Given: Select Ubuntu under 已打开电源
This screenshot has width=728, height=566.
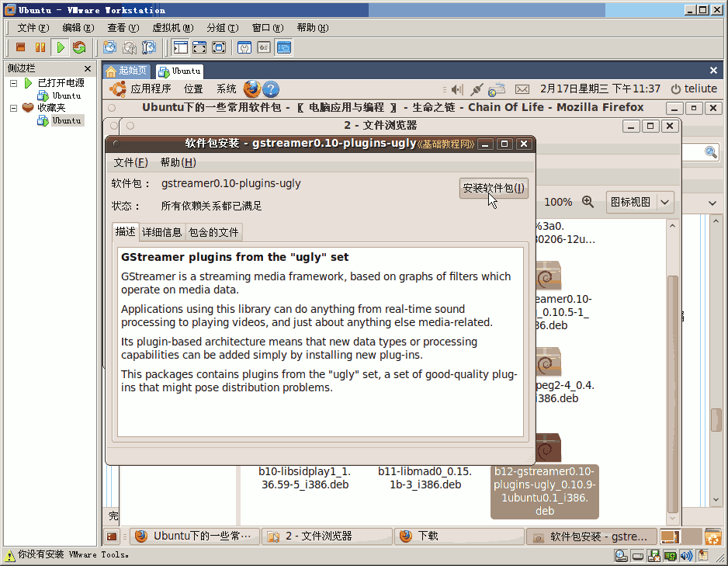Looking at the screenshot, I should click(x=67, y=95).
